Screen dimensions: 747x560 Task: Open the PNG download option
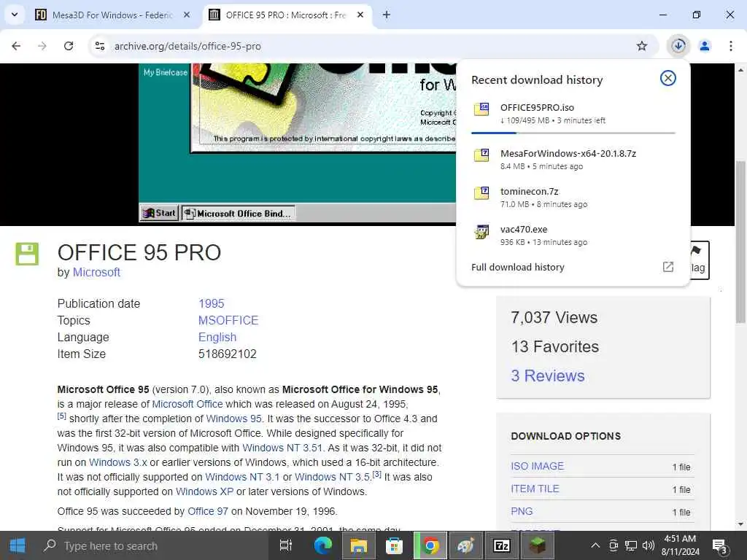tap(522, 511)
